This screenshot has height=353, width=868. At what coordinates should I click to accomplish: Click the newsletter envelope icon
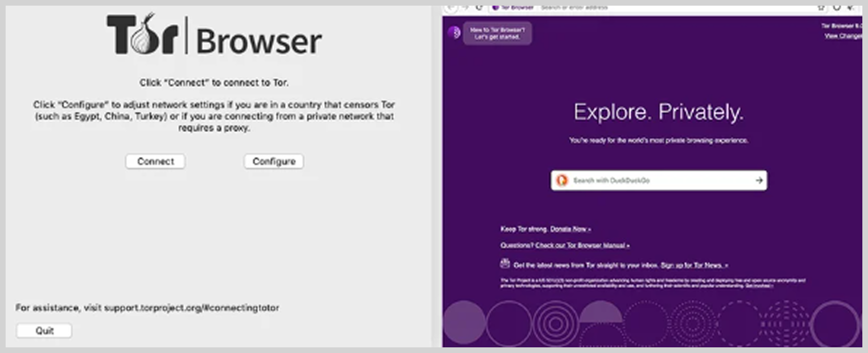click(x=505, y=264)
